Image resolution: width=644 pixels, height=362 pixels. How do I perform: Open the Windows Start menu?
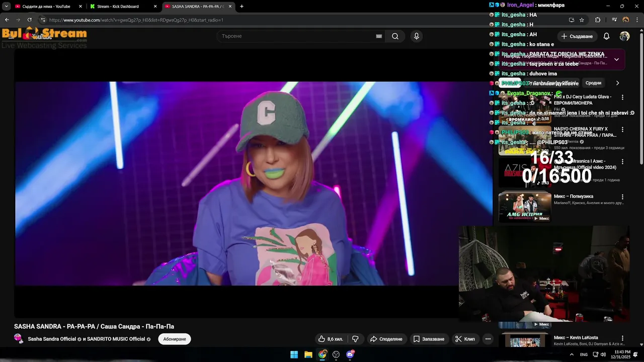point(294,354)
